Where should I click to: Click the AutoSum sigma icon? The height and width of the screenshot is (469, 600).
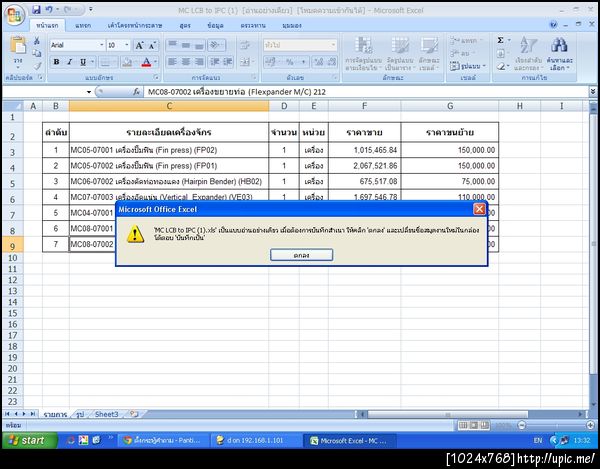[501, 40]
